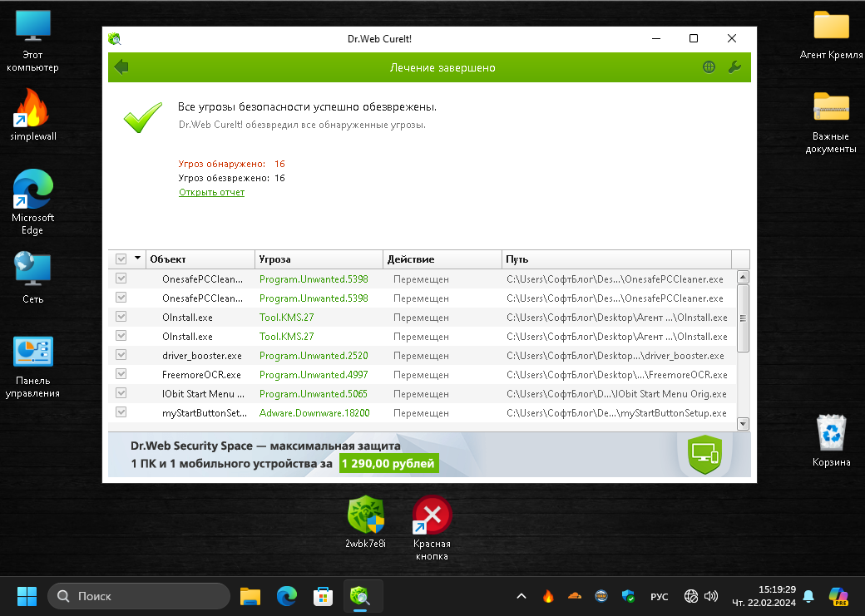Launch the simplewall desktop shortcut

point(33,115)
